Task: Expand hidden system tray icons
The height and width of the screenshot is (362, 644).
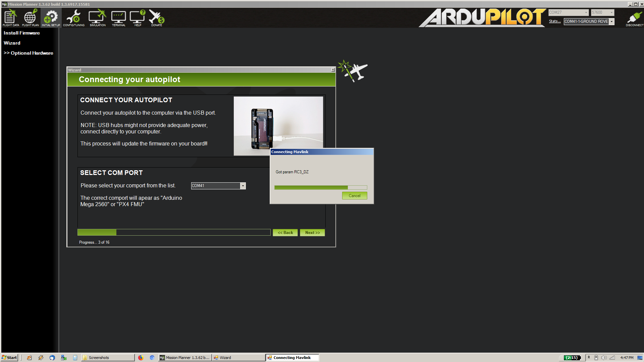Action: [x=589, y=357]
